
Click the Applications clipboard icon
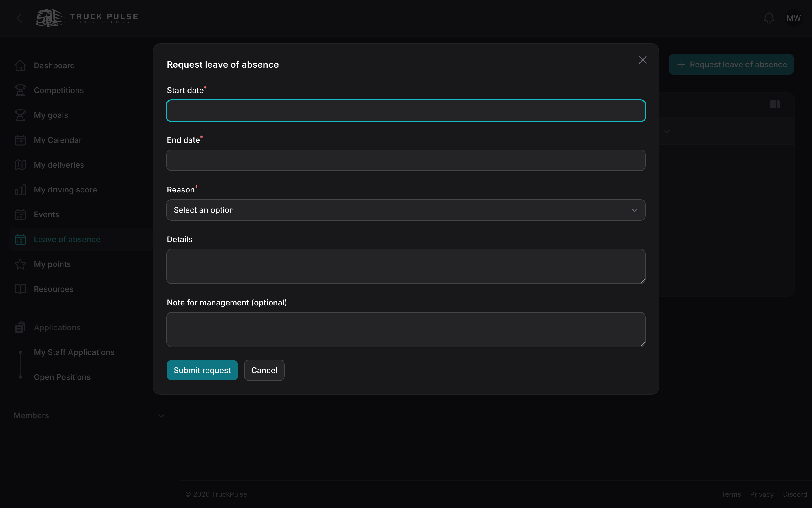pyautogui.click(x=20, y=328)
